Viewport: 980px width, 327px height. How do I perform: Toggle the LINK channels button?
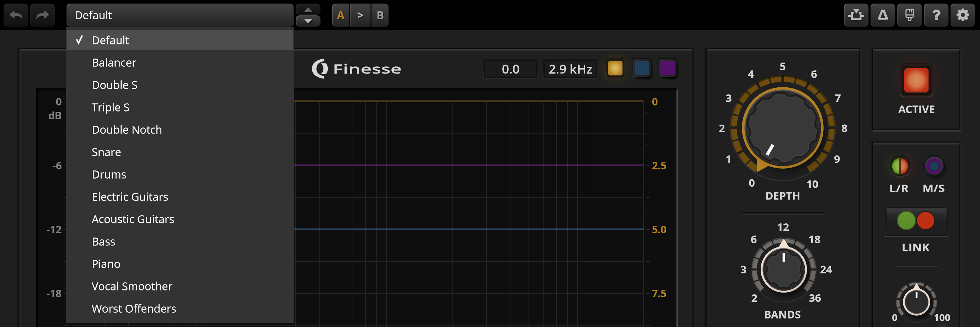[x=916, y=222]
